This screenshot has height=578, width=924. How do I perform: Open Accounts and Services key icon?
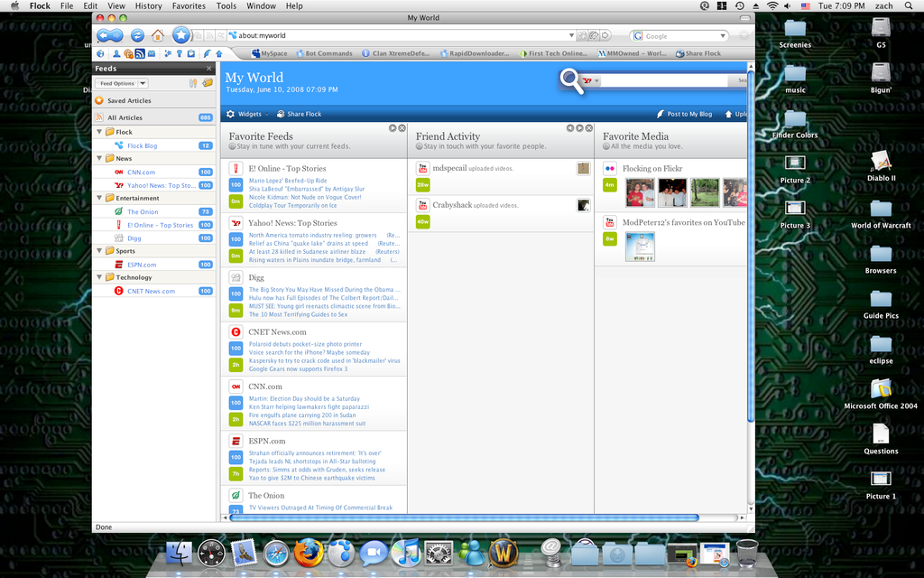coord(180,53)
